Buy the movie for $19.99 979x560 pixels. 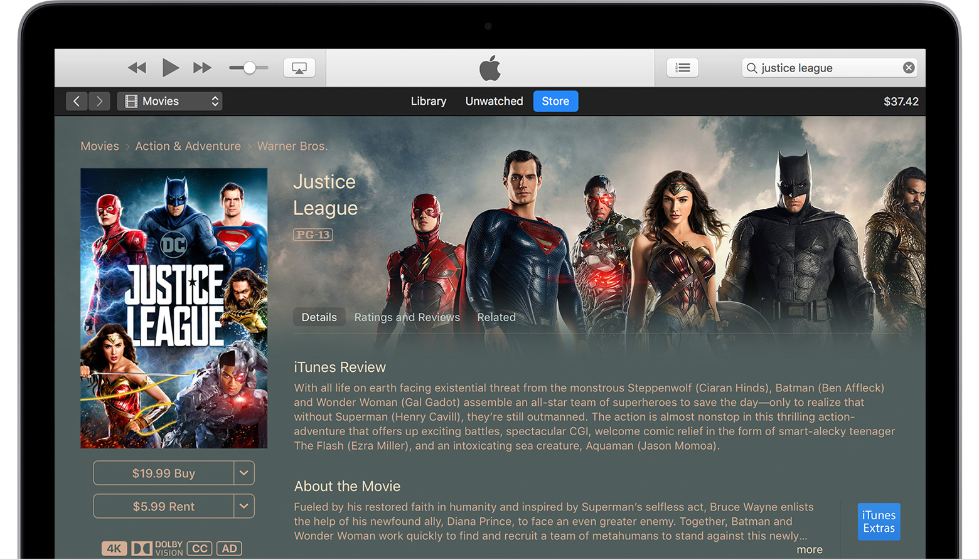pos(164,473)
